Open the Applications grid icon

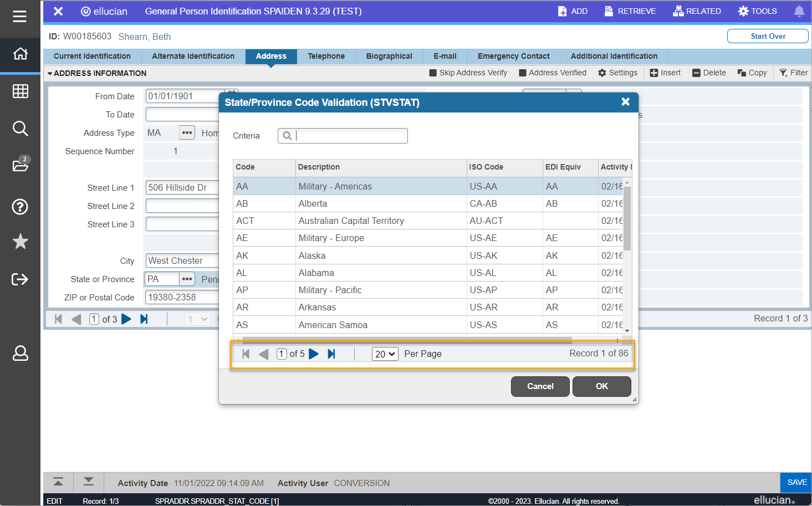21,91
